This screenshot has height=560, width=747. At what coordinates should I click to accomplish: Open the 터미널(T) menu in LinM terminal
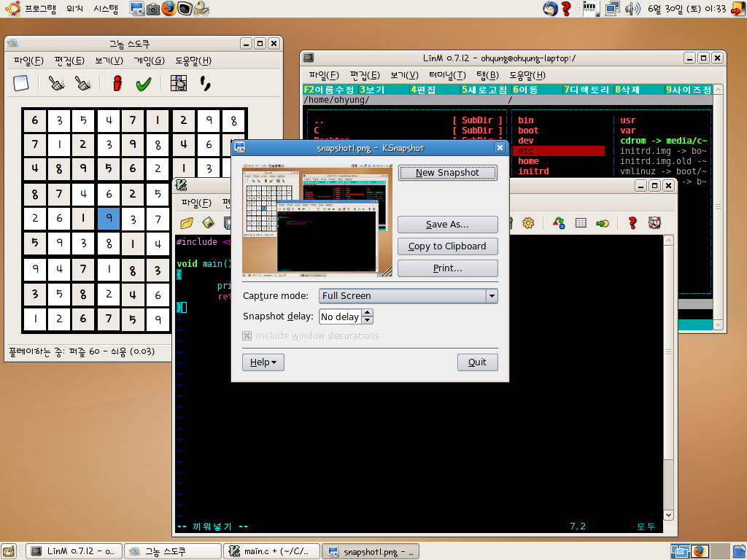447,75
